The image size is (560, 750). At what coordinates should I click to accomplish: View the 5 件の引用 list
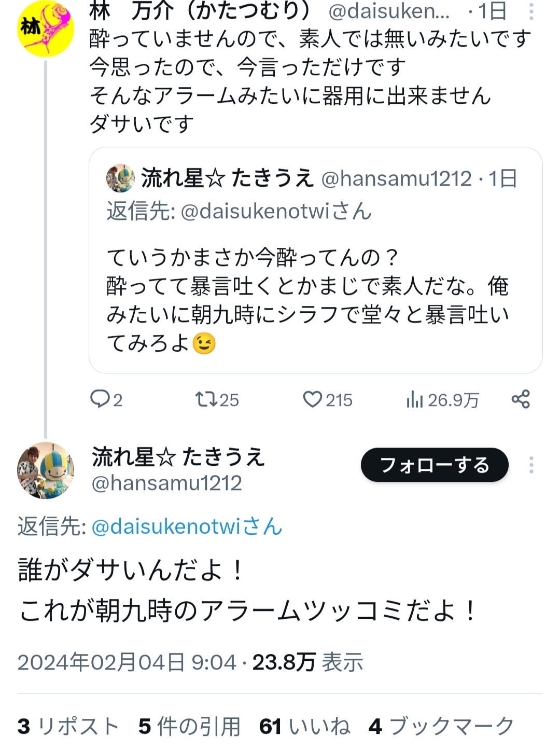click(x=189, y=727)
